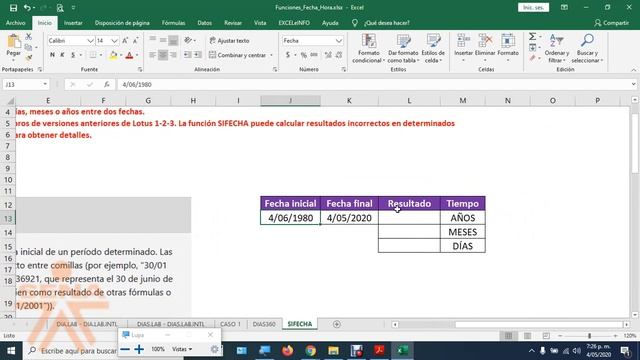Image resolution: width=640 pixels, height=360 pixels.
Task: Apply italic with the K button
Action: [62, 55]
